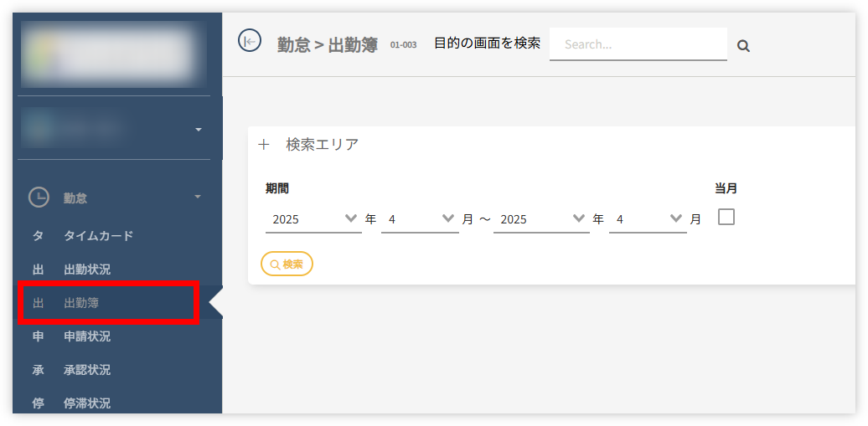The image size is (868, 426).
Task: Click the clock icon beside 勤怠
Action: pos(39,198)
